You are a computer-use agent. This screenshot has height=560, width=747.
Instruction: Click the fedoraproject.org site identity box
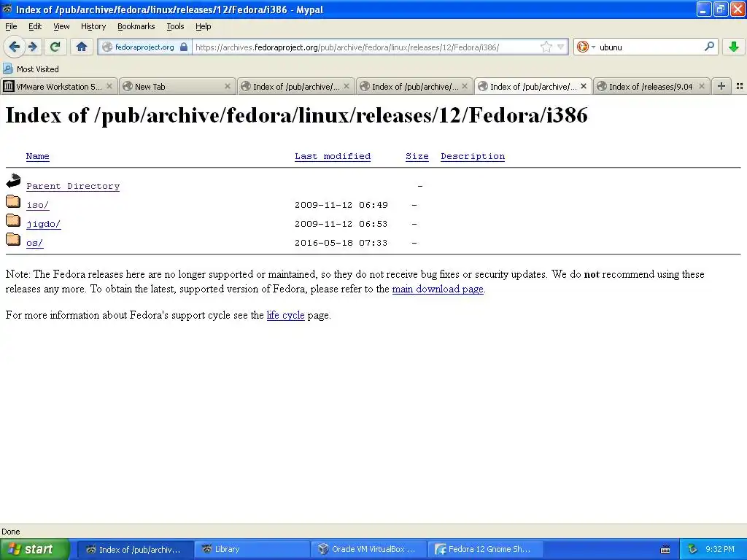point(144,47)
